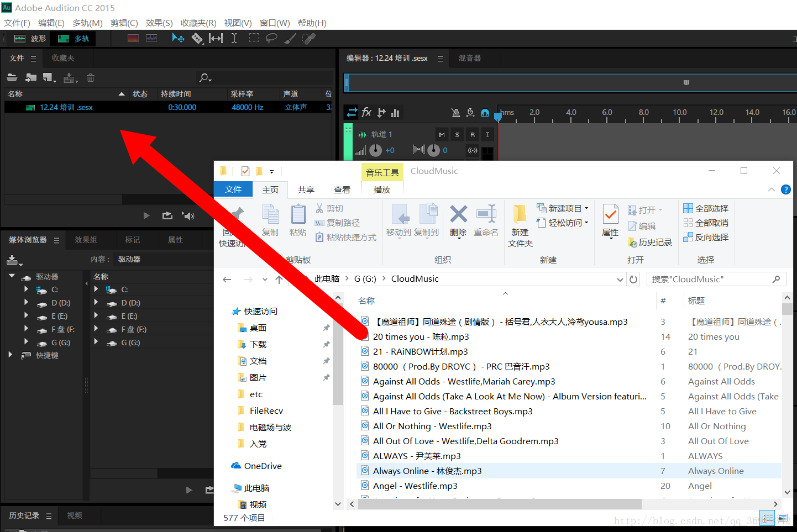Screen dimensions: 797x532
Task: Select the Paintbrush Selection tool
Action: 290,38
